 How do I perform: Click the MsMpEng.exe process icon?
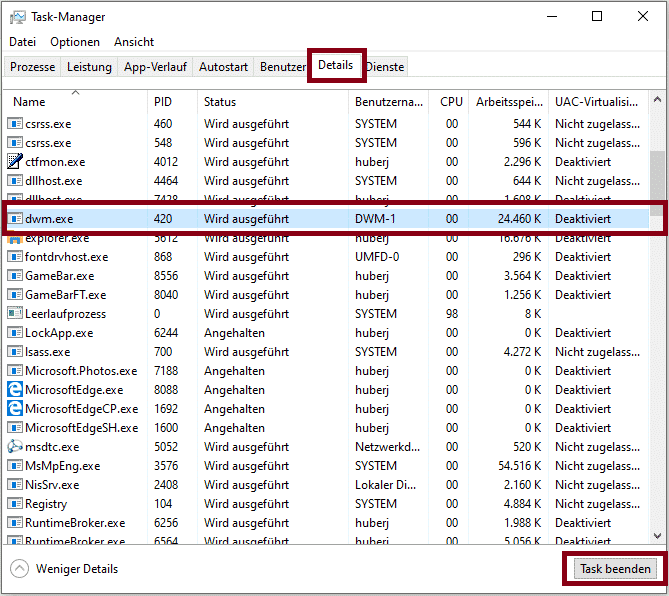15,465
